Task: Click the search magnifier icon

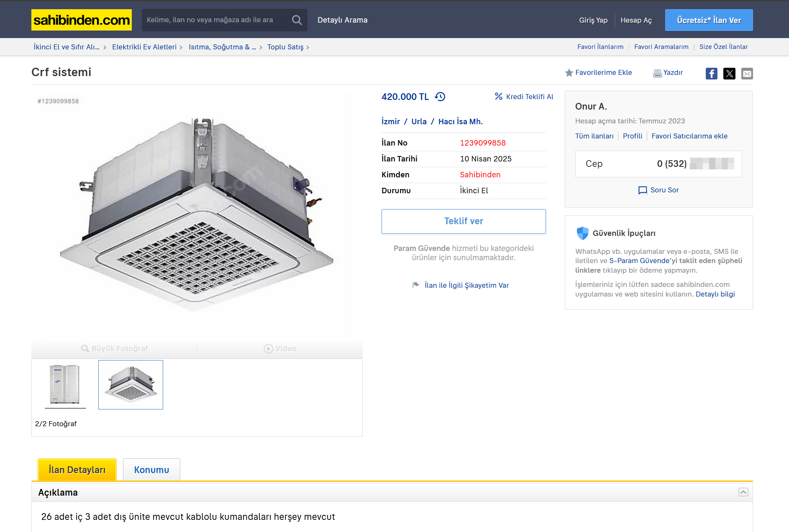Action: coord(297,20)
